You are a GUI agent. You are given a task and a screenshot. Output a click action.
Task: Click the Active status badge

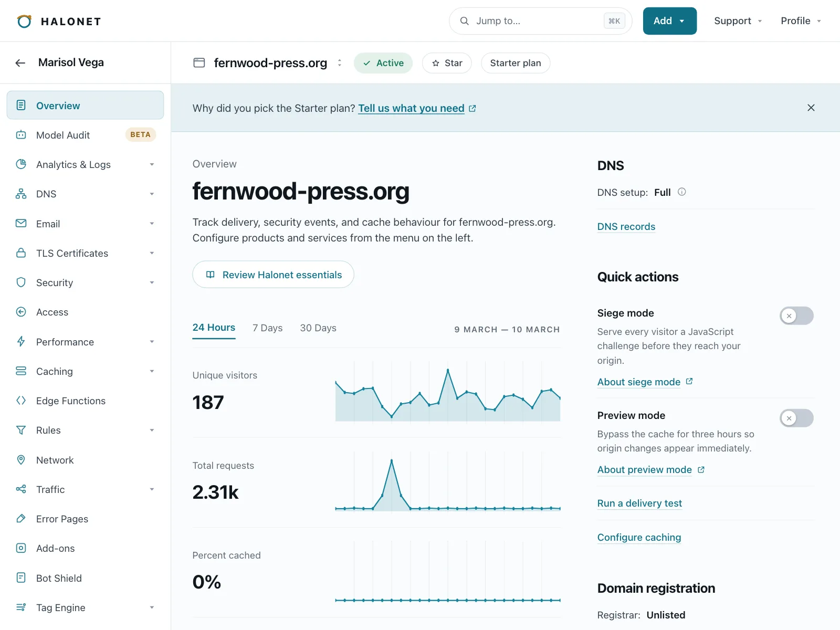383,63
